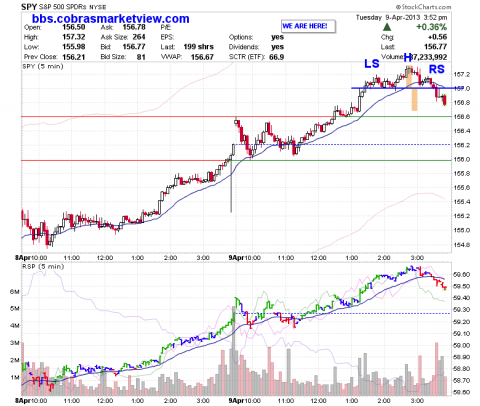The image size is (480, 406).
Task: Click the 59.00 RSP axis label
Action: pyautogui.click(x=462, y=345)
